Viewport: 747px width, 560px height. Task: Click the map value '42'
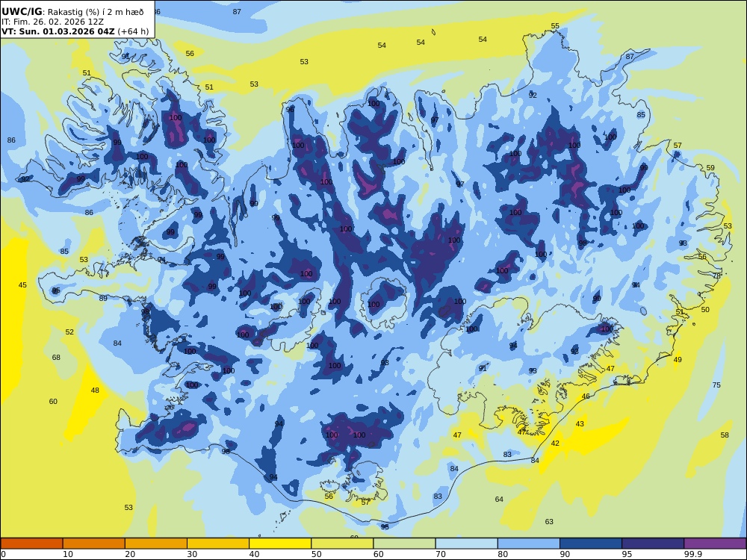coord(555,444)
